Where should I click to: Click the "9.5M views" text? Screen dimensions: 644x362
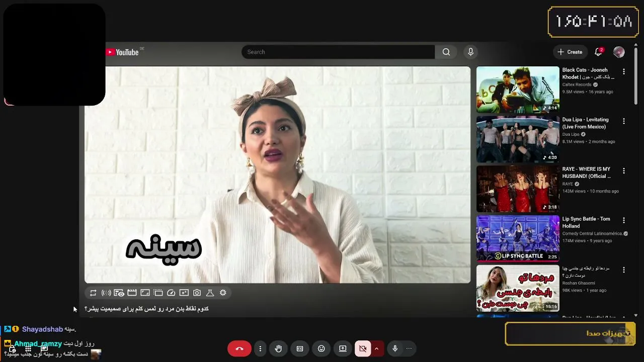click(573, 92)
